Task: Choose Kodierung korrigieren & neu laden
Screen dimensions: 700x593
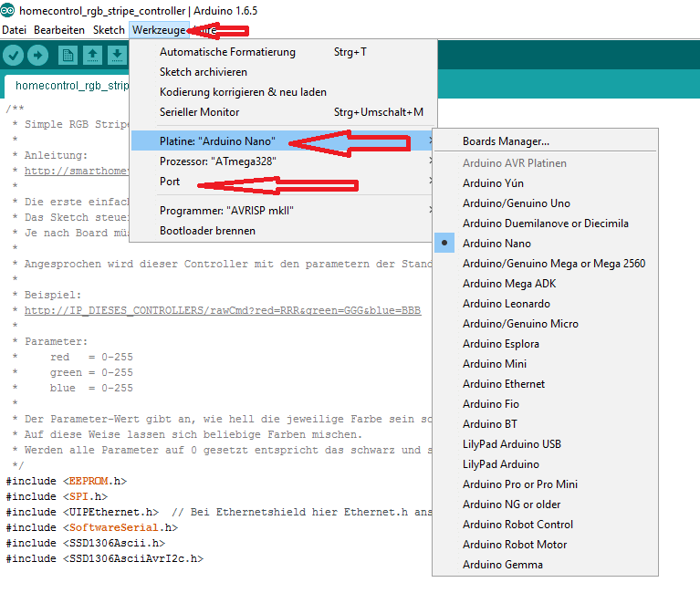Action: click(x=282, y=92)
